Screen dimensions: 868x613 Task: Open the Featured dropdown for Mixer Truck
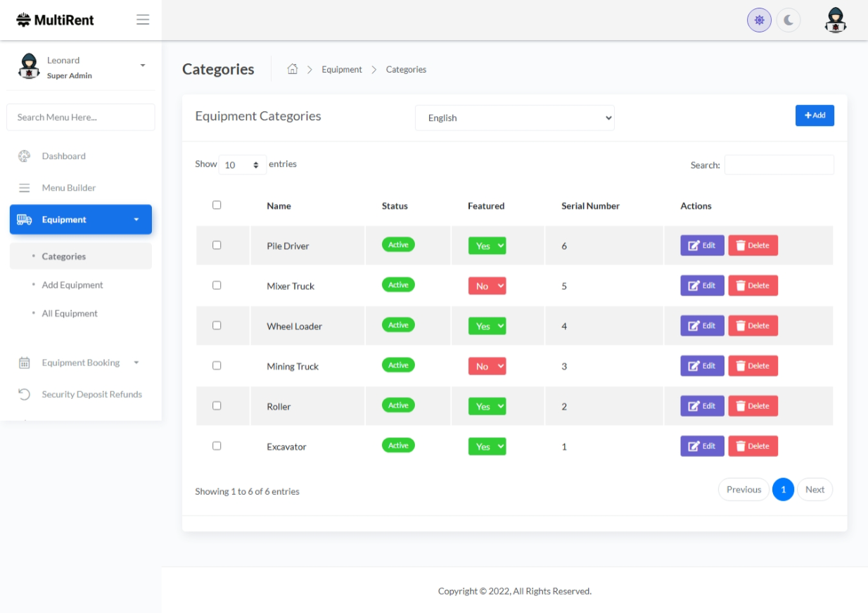[487, 286]
